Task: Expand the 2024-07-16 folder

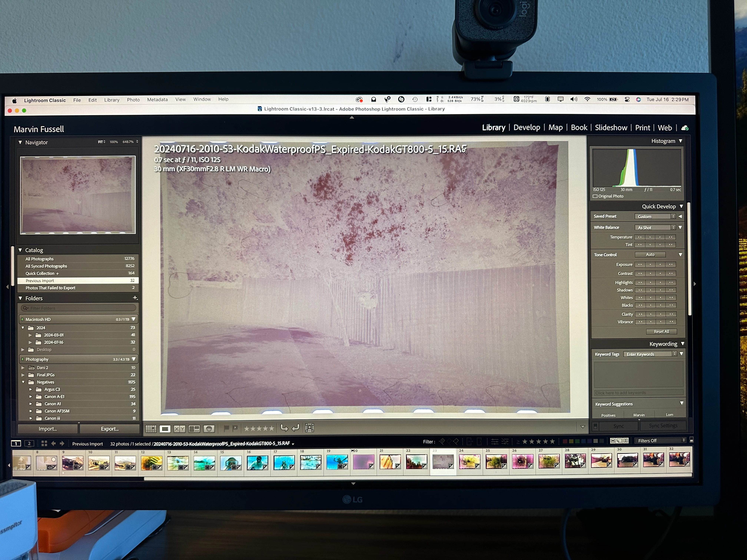Action: (30, 342)
